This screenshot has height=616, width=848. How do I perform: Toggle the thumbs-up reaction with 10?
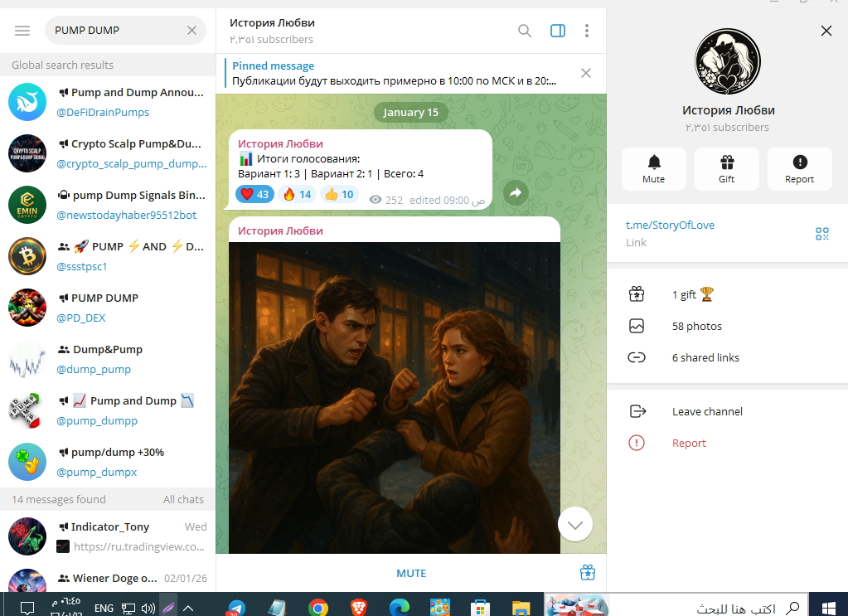(x=340, y=194)
